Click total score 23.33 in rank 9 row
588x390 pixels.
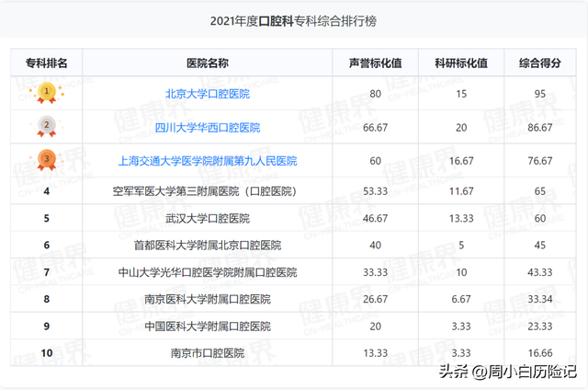point(540,327)
